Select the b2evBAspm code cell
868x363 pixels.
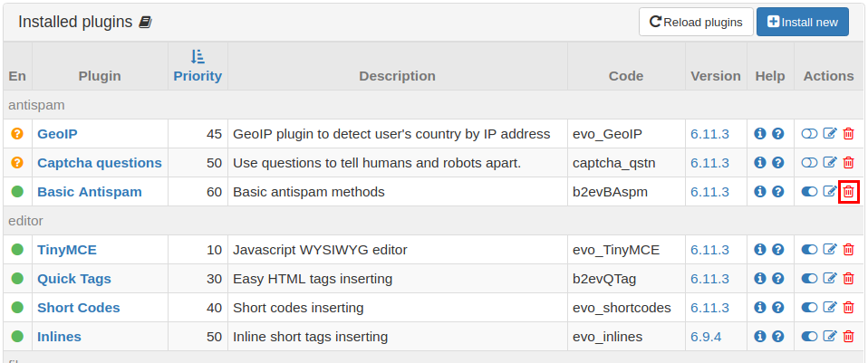(627, 192)
